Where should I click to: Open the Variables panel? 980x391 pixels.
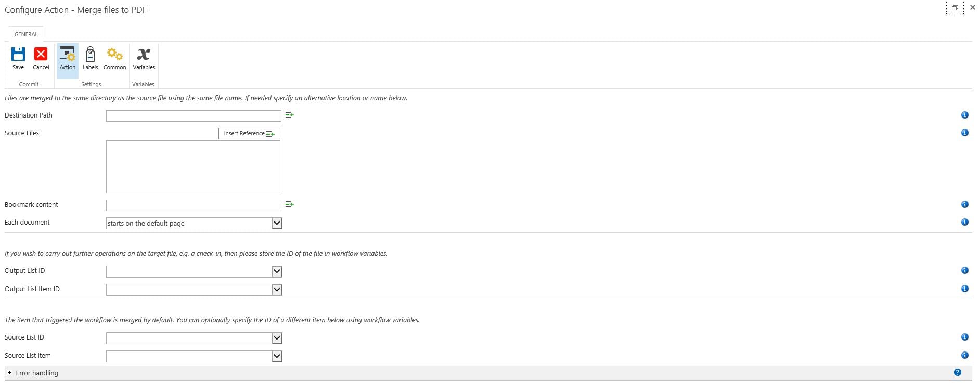tap(144, 54)
